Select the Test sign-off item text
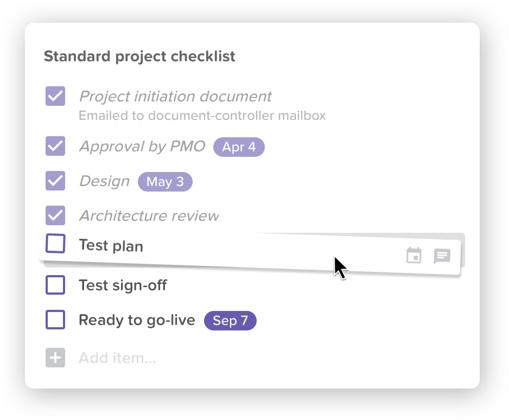Screen dimensions: 509x420 coord(123,285)
